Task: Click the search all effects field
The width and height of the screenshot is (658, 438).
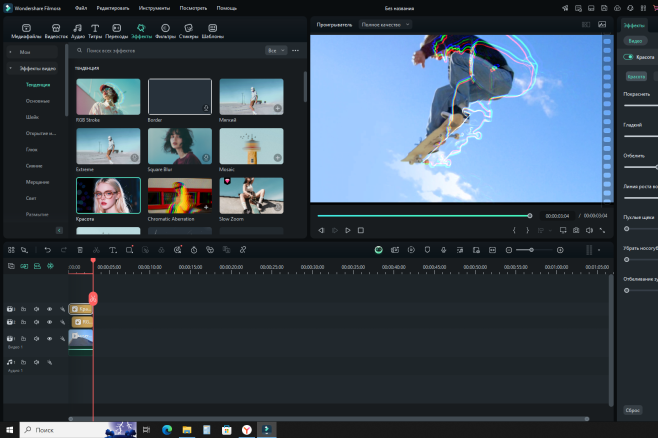Action: [168, 50]
